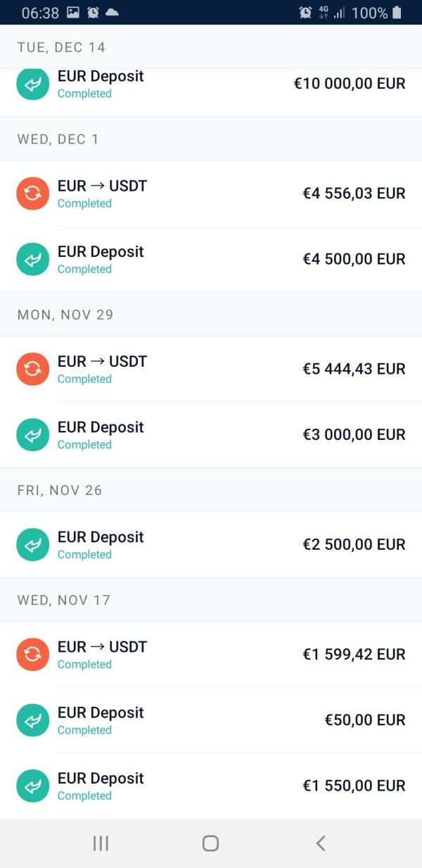Tap the deposit icon for €4 500,00

click(x=32, y=259)
